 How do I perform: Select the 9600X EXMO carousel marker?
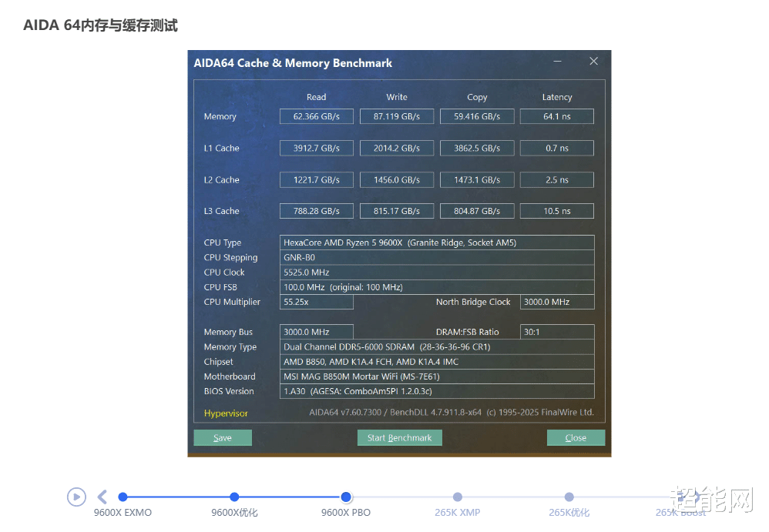coord(123,497)
